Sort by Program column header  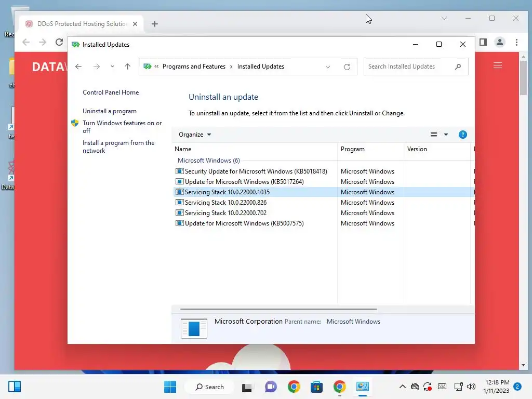pos(370,149)
